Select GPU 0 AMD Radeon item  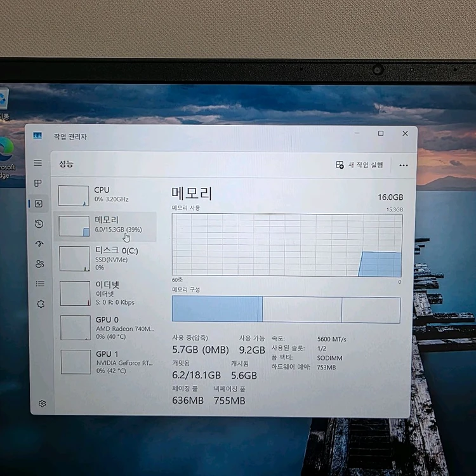(x=107, y=328)
